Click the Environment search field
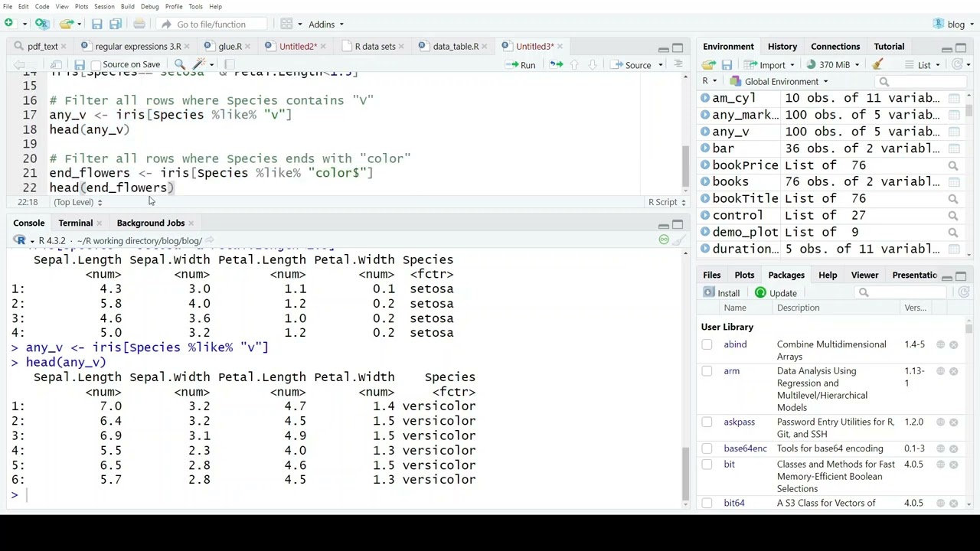Viewport: 980px width, 551px height. click(923, 81)
